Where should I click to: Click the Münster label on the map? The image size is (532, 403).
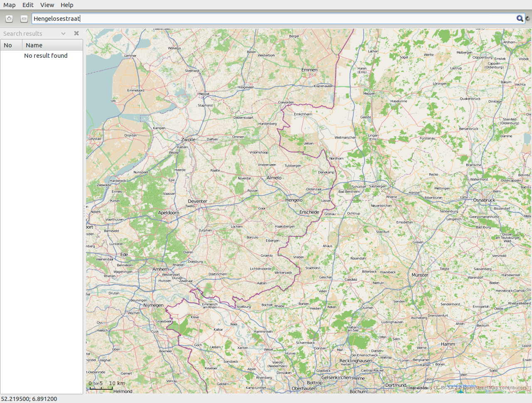pos(420,275)
